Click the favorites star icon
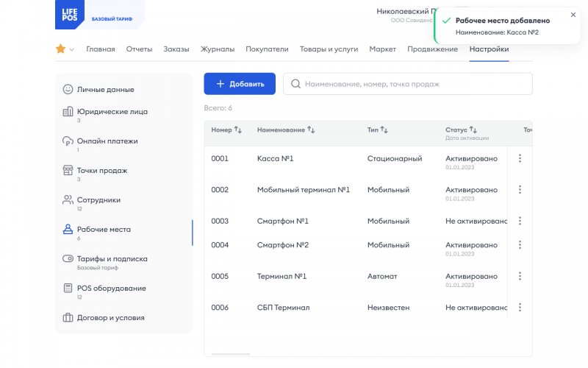The image size is (588, 368). pyautogui.click(x=60, y=49)
